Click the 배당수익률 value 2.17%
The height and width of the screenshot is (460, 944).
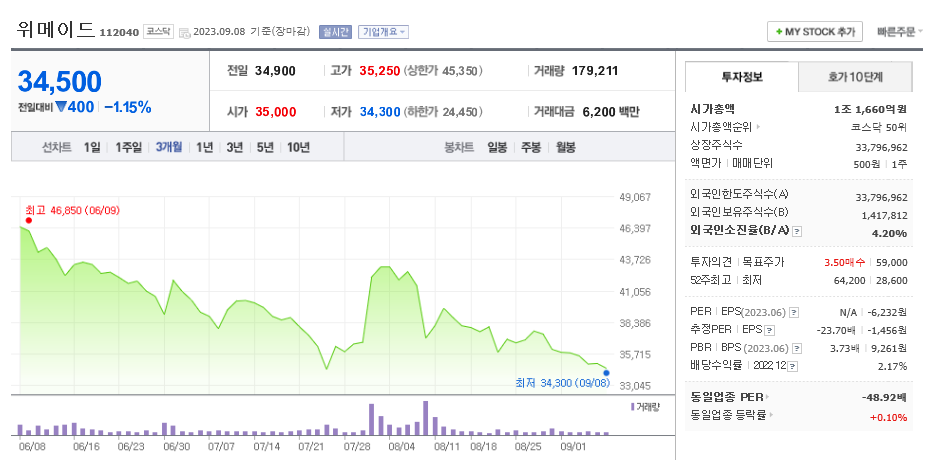tap(894, 367)
